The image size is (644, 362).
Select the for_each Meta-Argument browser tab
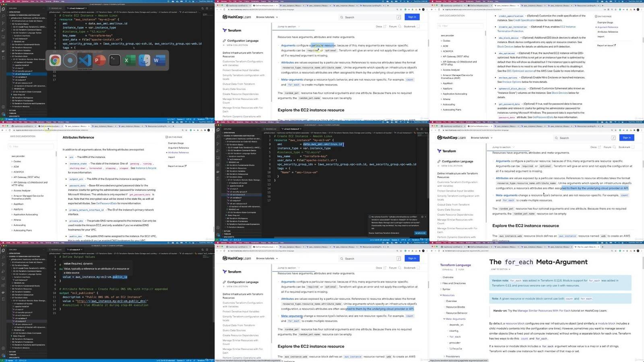(587, 247)
